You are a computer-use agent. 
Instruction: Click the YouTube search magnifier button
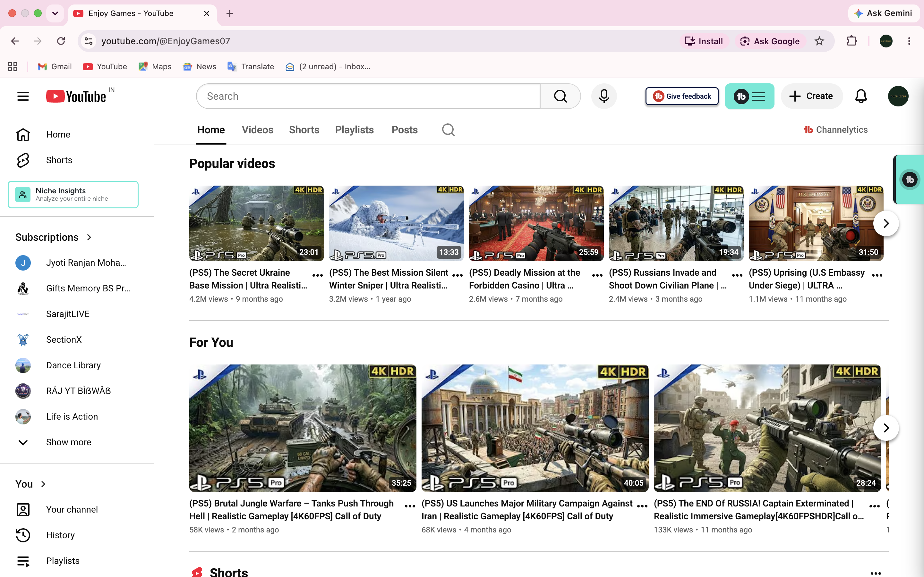pos(560,96)
